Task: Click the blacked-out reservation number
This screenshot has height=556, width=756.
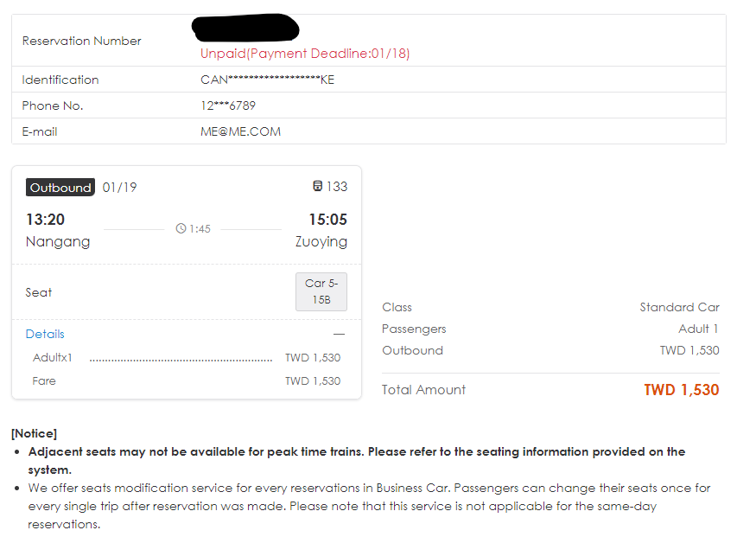Action: tap(246, 28)
